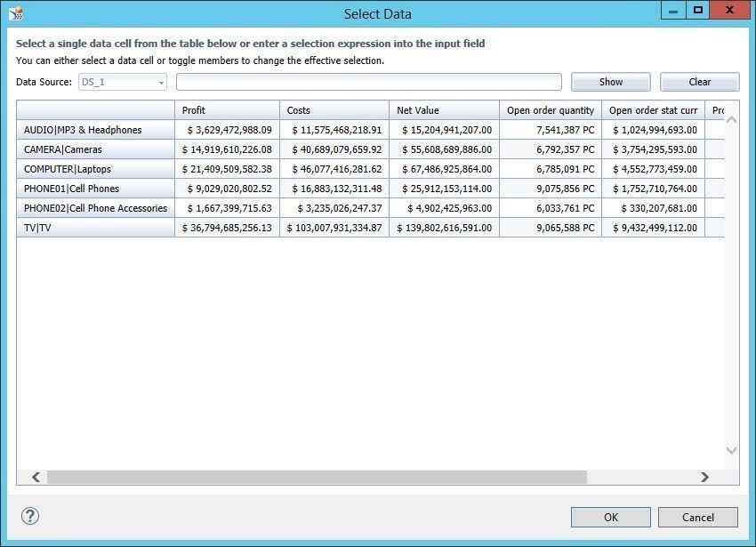Click horizontal scrollbar right arrow
Viewport: 756px width, 547px height.
(704, 478)
